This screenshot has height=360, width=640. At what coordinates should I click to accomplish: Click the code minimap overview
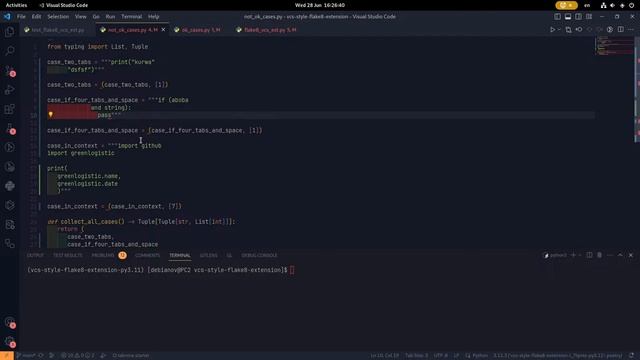tap(615, 47)
